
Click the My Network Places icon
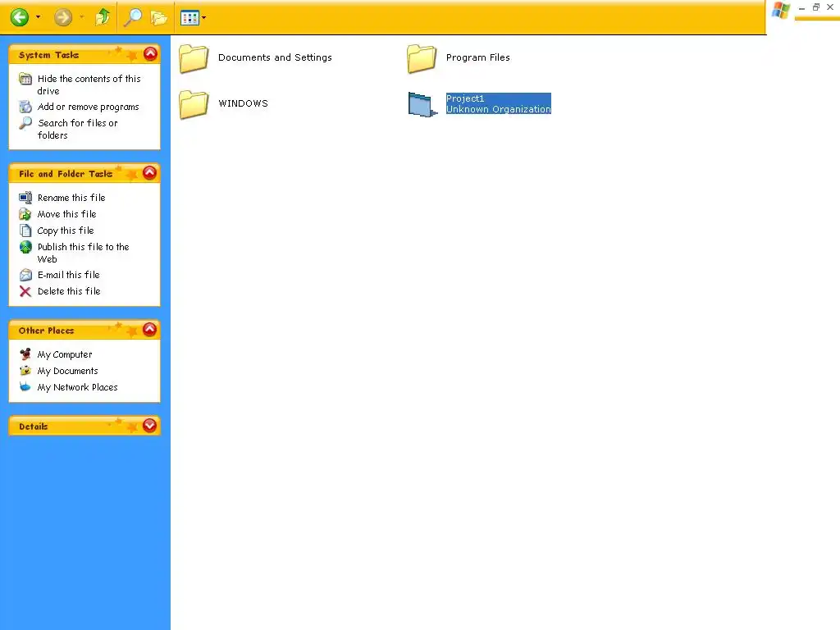click(x=25, y=387)
